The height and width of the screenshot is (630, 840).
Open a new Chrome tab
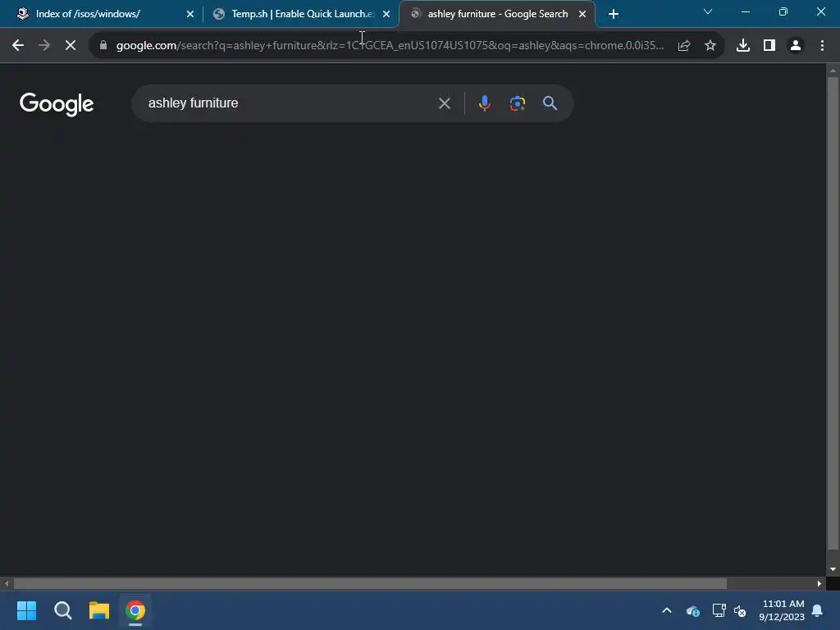pos(614,15)
